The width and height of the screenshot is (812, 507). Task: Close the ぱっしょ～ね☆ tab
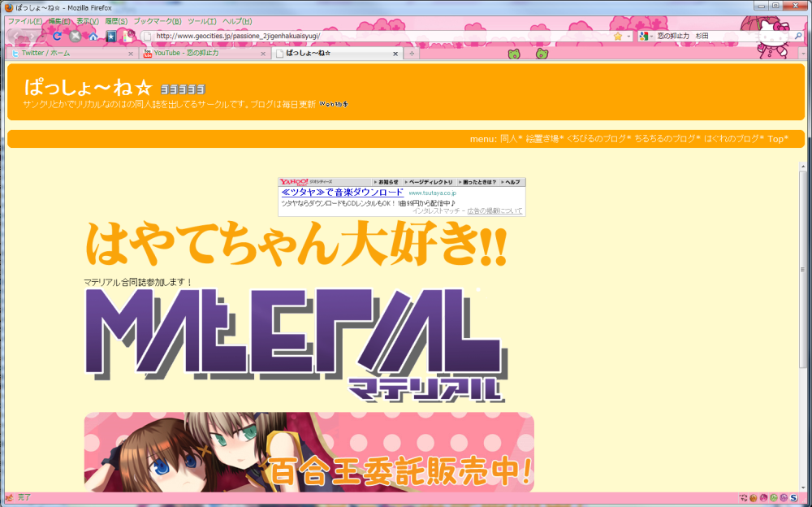(x=395, y=54)
